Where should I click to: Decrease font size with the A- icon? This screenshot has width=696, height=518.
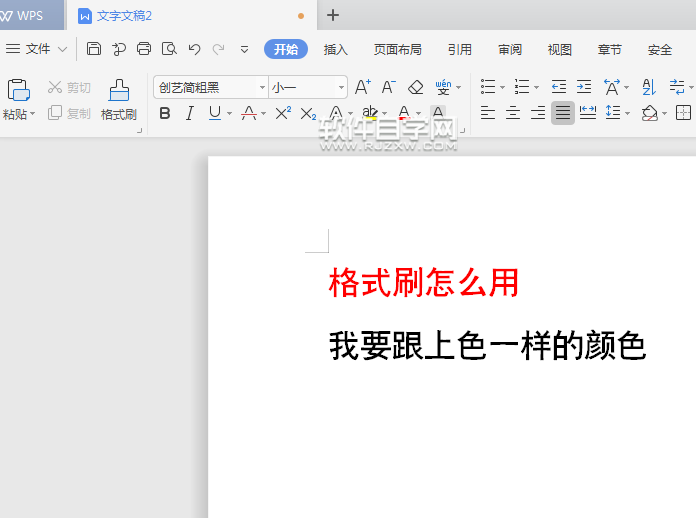[388, 87]
